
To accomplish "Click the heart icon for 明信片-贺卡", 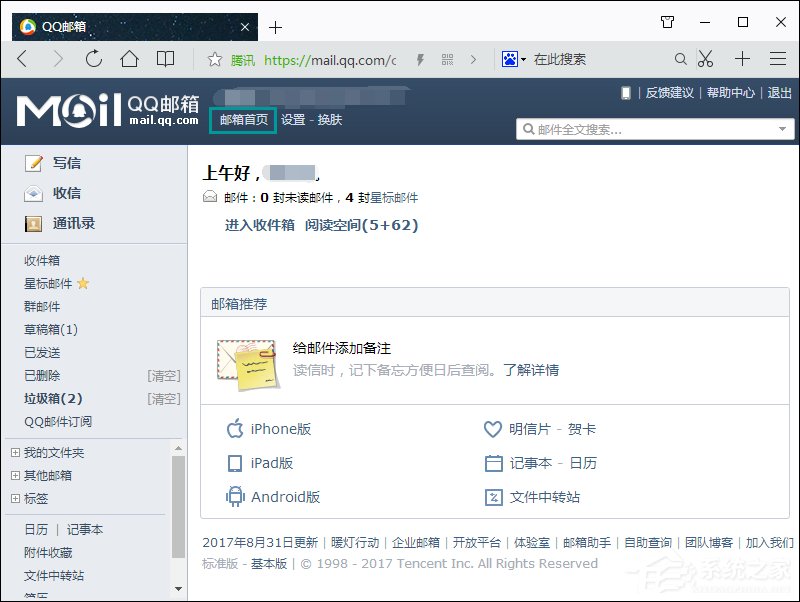I will pyautogui.click(x=491, y=430).
